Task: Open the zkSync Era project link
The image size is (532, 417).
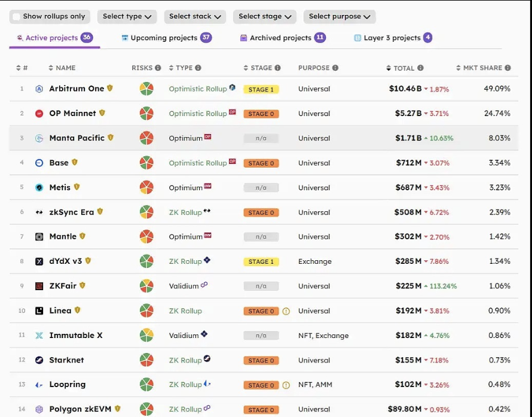Action: (71, 212)
